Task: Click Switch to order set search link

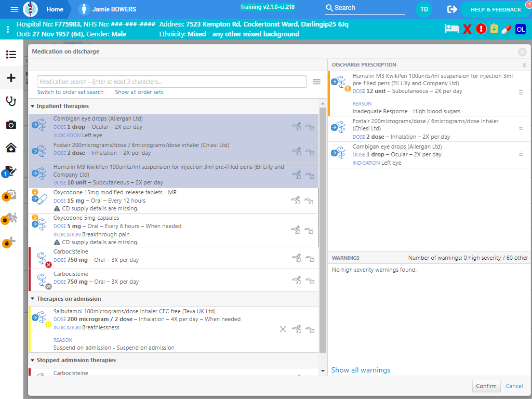Action: click(70, 92)
